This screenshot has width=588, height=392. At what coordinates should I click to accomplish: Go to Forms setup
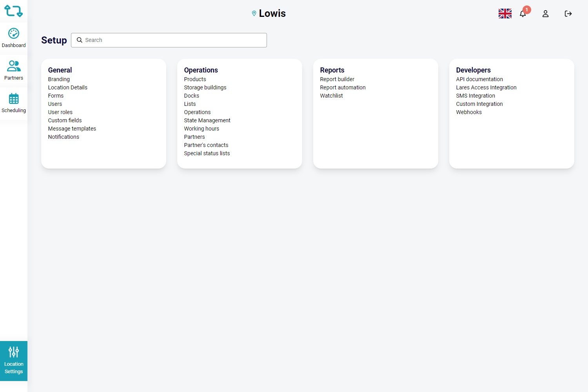click(x=56, y=96)
